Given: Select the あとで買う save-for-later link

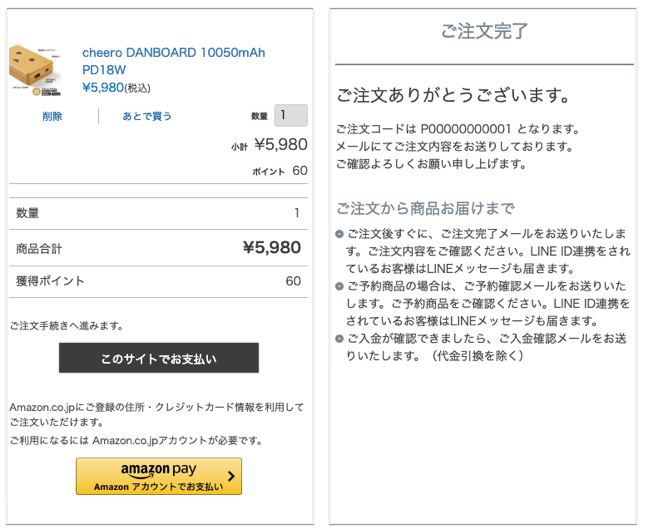Looking at the screenshot, I should pos(147,116).
